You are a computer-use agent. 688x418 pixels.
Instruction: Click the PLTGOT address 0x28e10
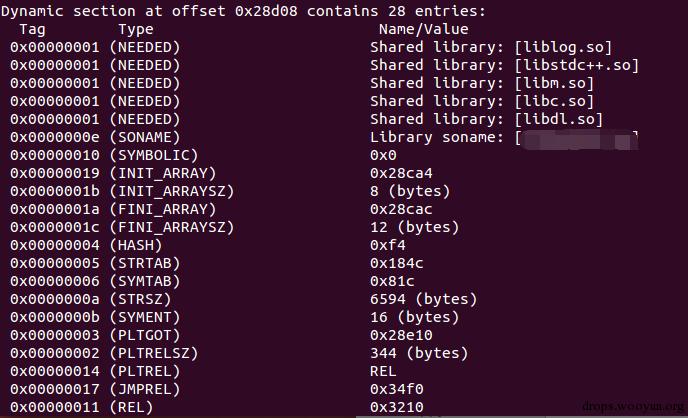(397, 335)
